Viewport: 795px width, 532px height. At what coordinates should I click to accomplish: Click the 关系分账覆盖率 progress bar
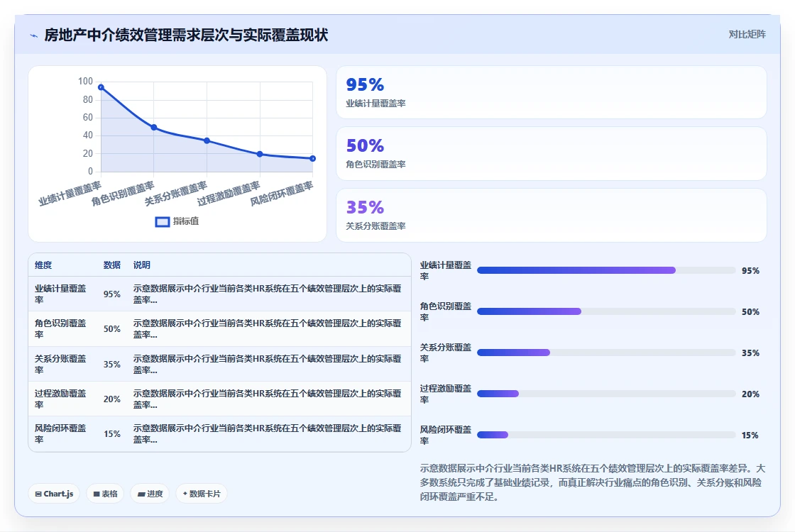pos(606,353)
